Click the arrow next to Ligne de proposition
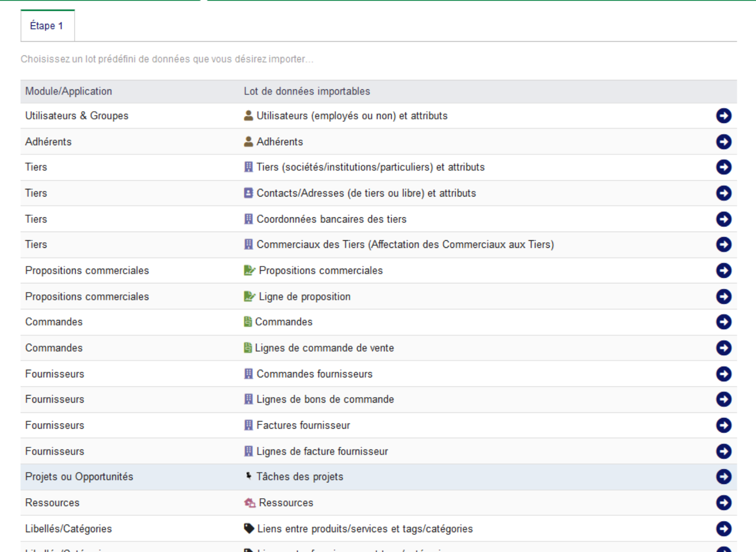The image size is (756, 552). 723,296
